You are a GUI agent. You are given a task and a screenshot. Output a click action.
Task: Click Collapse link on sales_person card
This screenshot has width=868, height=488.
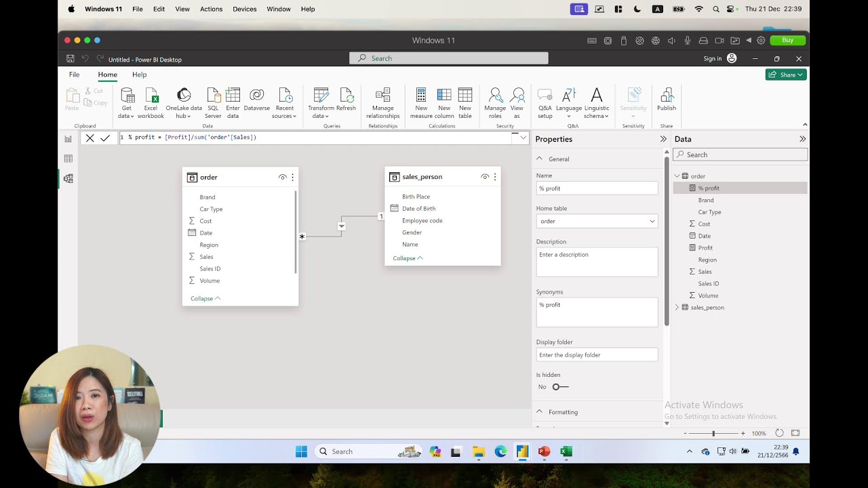tap(408, 258)
